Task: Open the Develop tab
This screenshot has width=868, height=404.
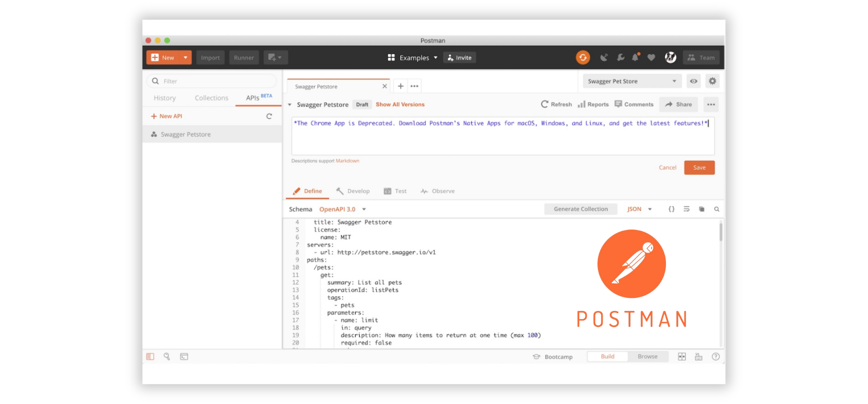Action: coord(353,191)
